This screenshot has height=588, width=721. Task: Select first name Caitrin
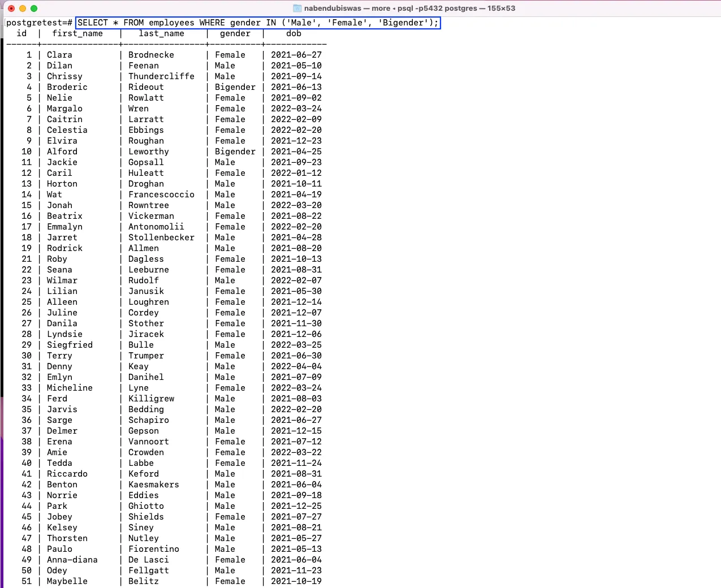click(64, 119)
